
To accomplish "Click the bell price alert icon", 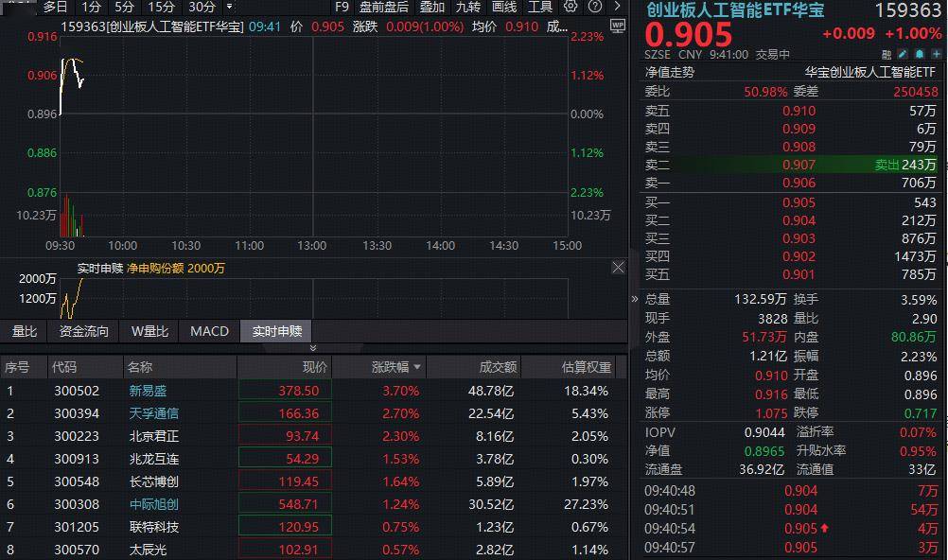I will click(x=920, y=55).
